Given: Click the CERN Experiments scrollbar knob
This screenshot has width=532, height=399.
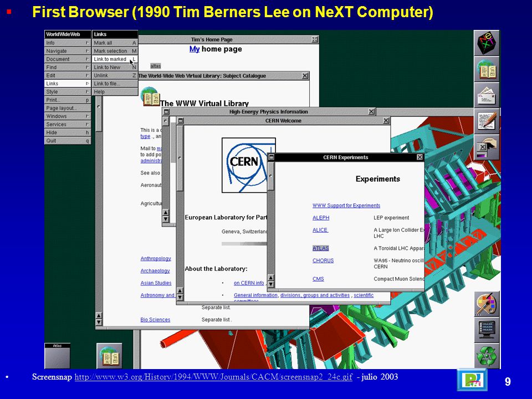Looking at the screenshot, I should (x=271, y=176).
